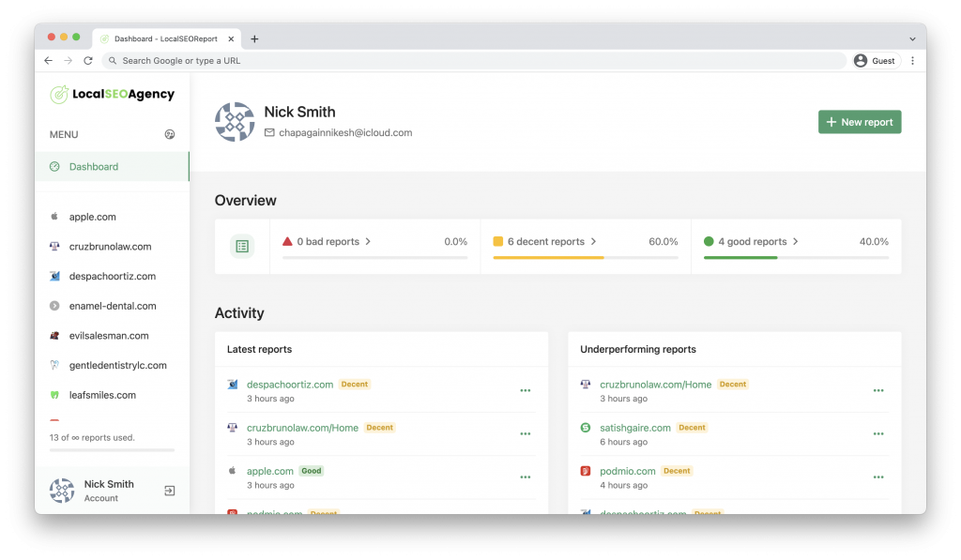961x560 pixels.
Task: Click the Dashboard gauge icon
Action: (54, 167)
